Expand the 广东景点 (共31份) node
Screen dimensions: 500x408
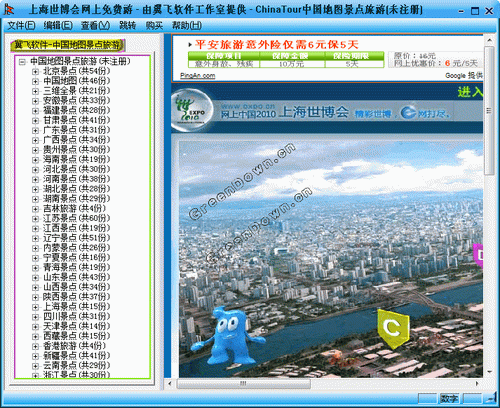[x=35, y=130]
